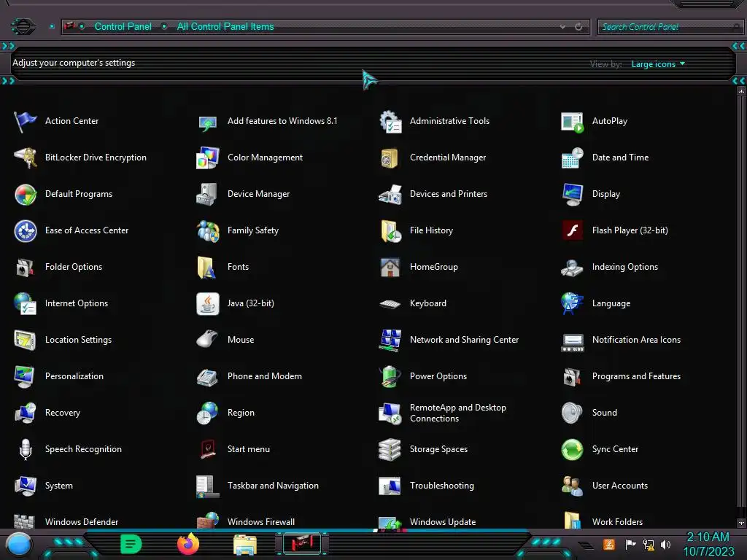
Task: Open File Explorer from the taskbar
Action: tap(245, 544)
